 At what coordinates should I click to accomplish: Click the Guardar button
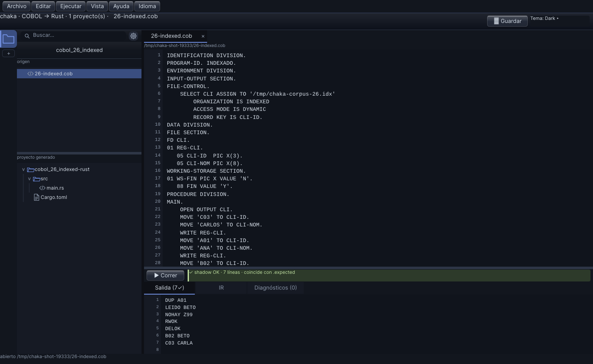507,21
